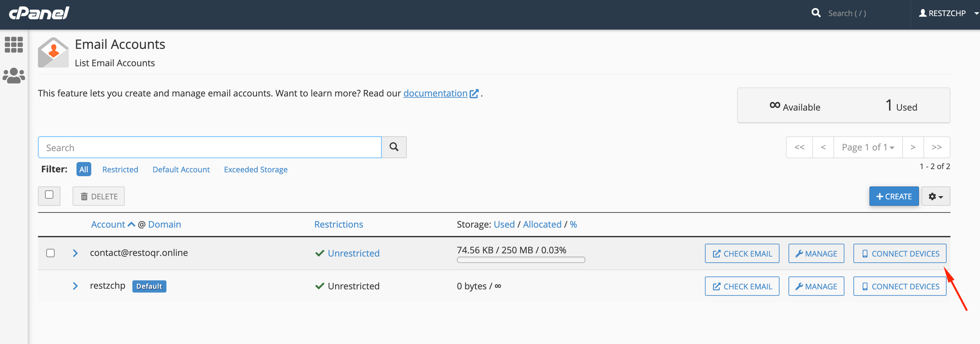The height and width of the screenshot is (344, 980).
Task: Open the Page 1 of 1 dropdown
Action: [868, 147]
